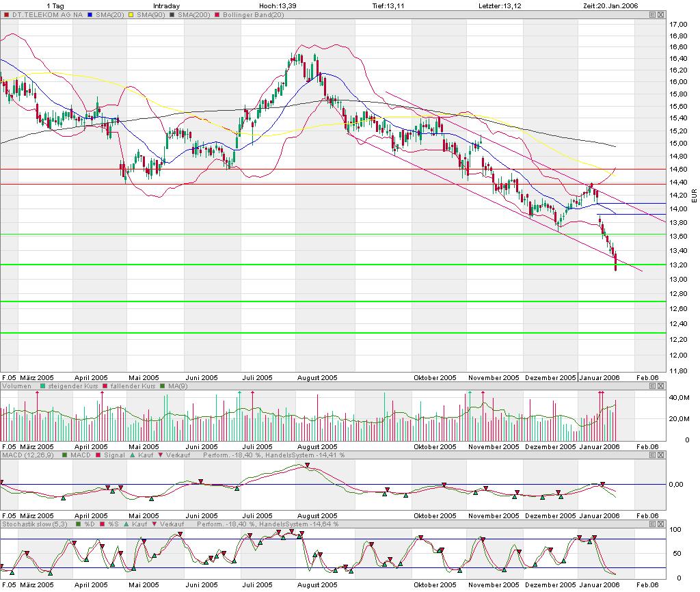Click the '11,80' price axis label
Viewport: 700px width, 592px height.
678,371
